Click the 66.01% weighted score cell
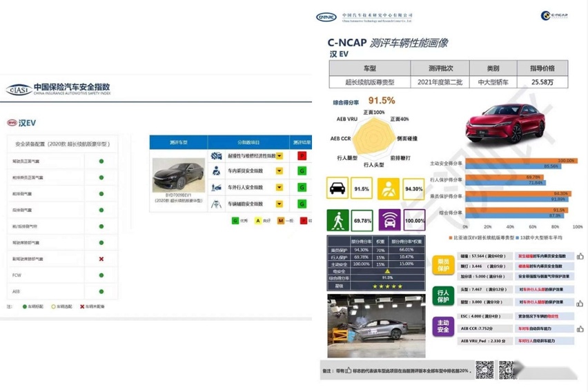This screenshot has width=588, height=392. [406, 249]
